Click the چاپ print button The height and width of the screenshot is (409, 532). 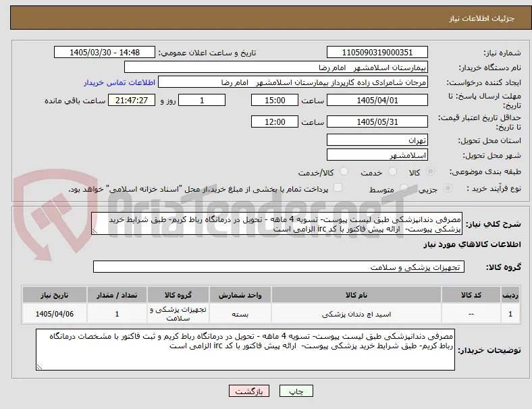click(296, 391)
